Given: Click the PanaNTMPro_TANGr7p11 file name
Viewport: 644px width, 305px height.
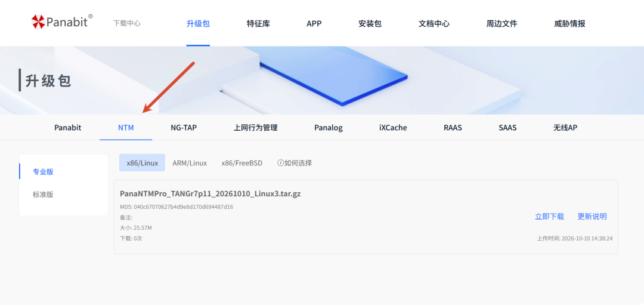Looking at the screenshot, I should (210, 193).
